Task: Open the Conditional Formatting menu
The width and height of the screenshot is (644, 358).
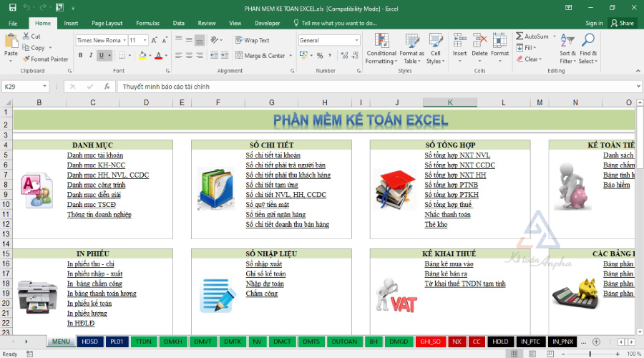Action: click(381, 47)
